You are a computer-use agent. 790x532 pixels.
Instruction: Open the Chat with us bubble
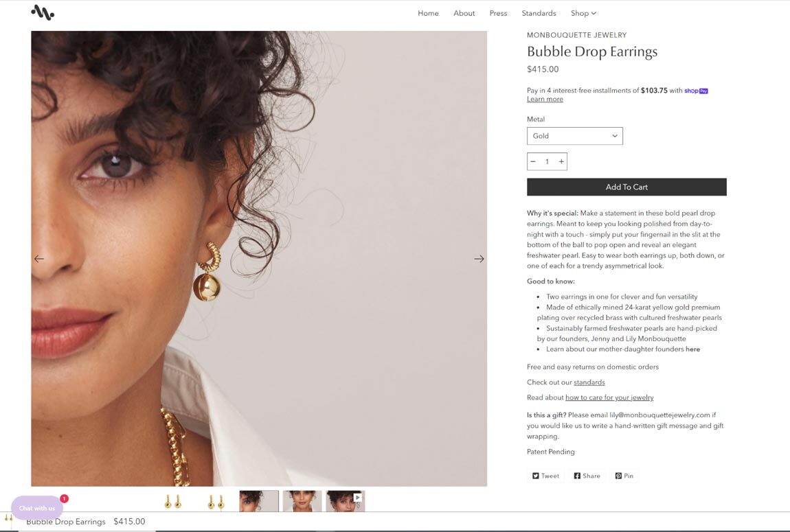click(37, 508)
